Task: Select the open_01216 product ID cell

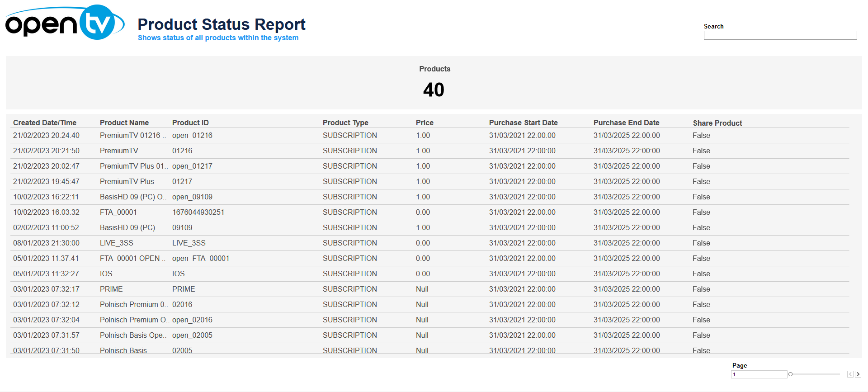Action: click(192, 135)
